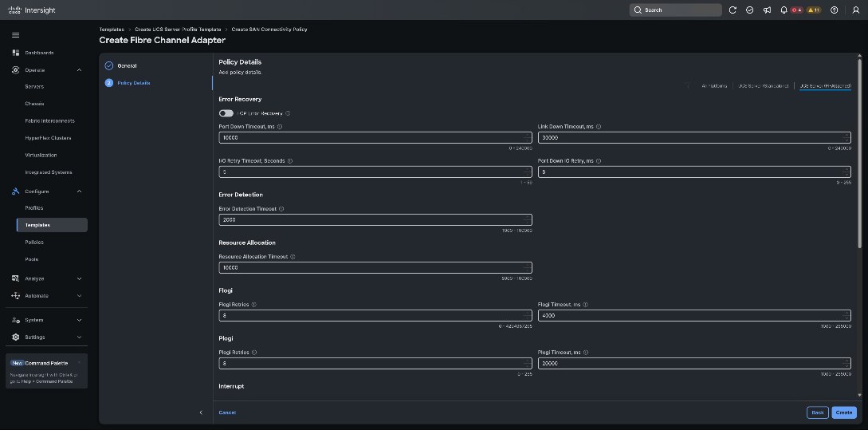
Task: Go to Create UCS Server Profile Template breadcrumb
Action: pyautogui.click(x=178, y=30)
